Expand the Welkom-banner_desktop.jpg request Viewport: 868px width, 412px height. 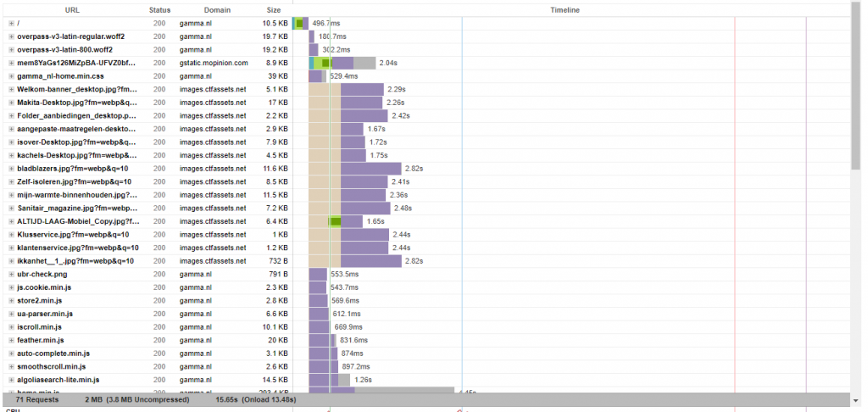point(11,89)
